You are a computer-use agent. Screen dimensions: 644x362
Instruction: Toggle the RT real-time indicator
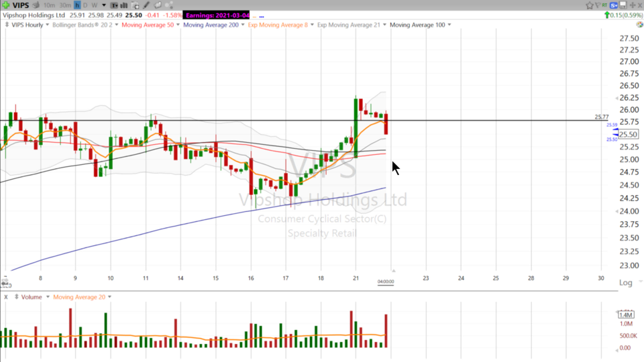click(604, 5)
